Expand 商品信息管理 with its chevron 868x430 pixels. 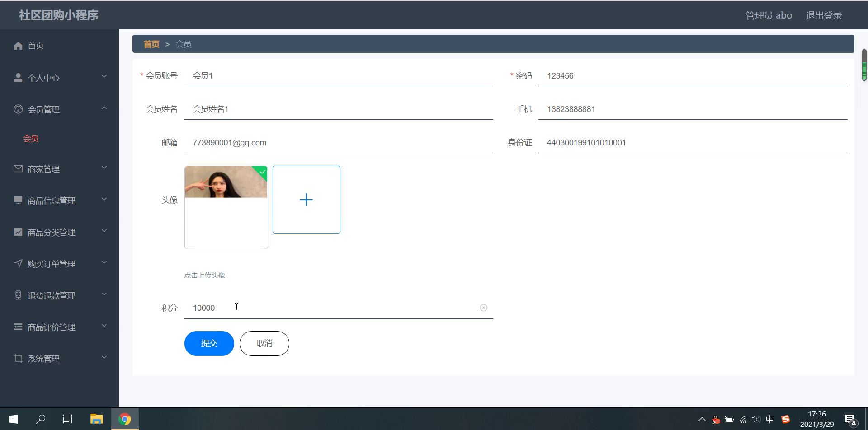click(104, 199)
